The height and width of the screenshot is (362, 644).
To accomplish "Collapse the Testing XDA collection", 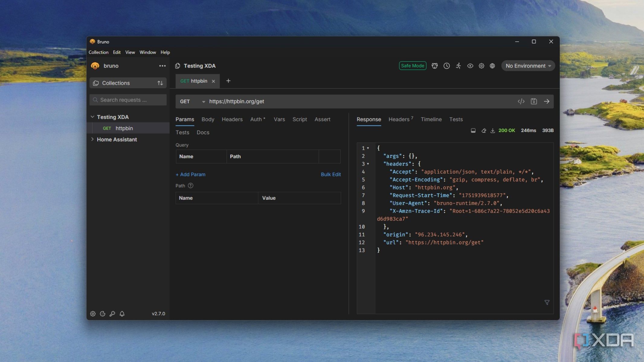I will click(x=92, y=117).
